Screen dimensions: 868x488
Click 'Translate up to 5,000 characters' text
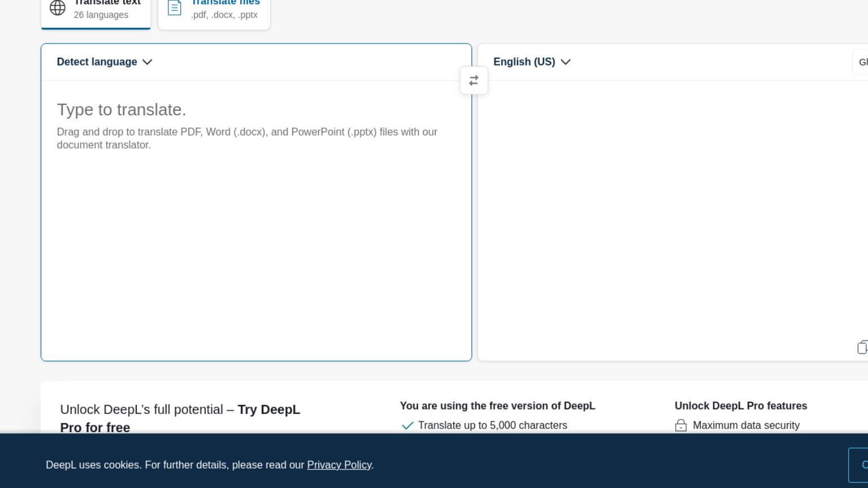[493, 425]
